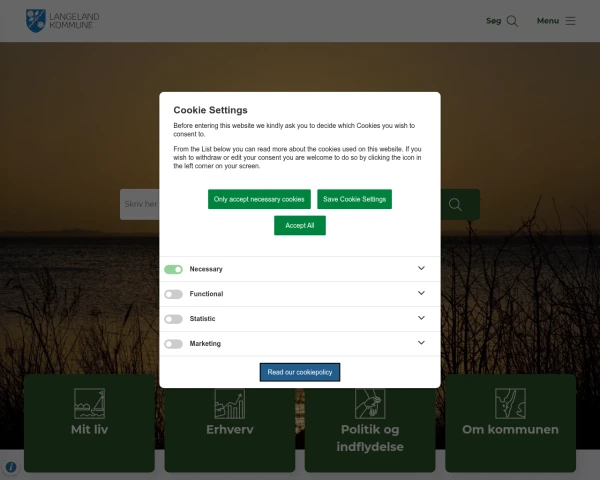This screenshot has height=480, width=600.
Task: Click the Om kommunen map icon
Action: pyautogui.click(x=510, y=403)
